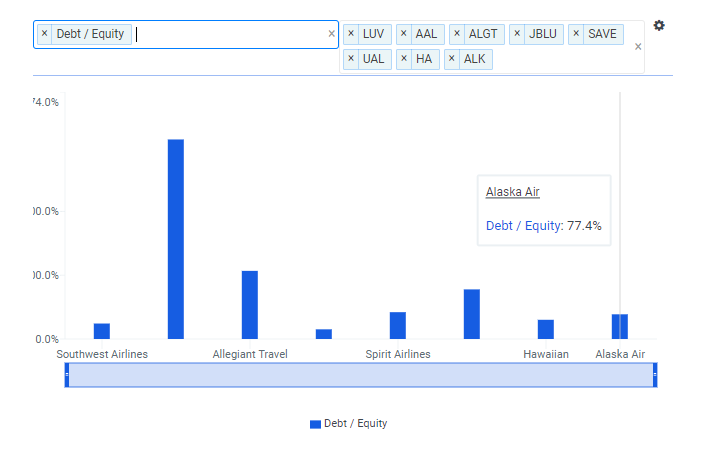Clear all metrics in the metric field
The height and width of the screenshot is (449, 703).
click(x=331, y=34)
